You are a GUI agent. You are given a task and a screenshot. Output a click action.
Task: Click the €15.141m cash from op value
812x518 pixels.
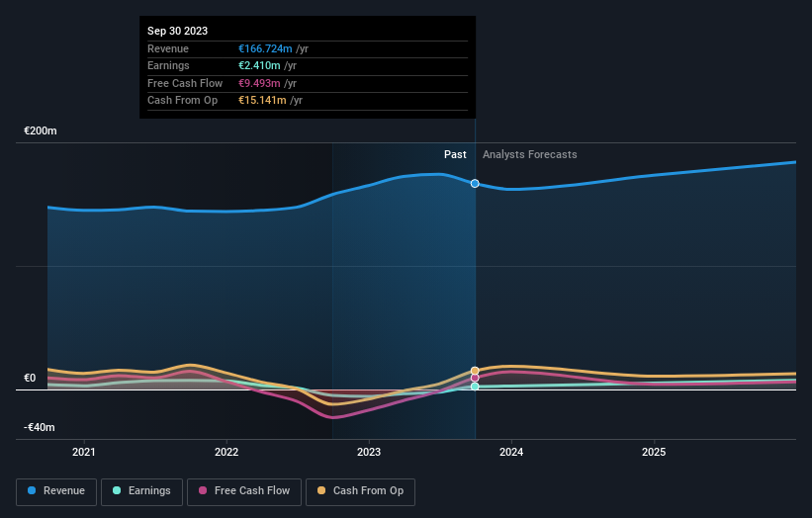click(x=262, y=101)
